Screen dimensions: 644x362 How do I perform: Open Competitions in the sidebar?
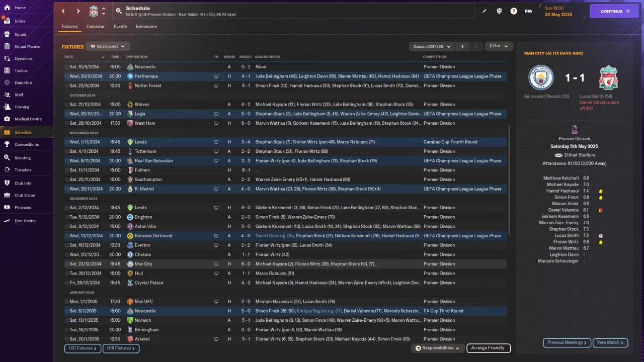(x=26, y=144)
